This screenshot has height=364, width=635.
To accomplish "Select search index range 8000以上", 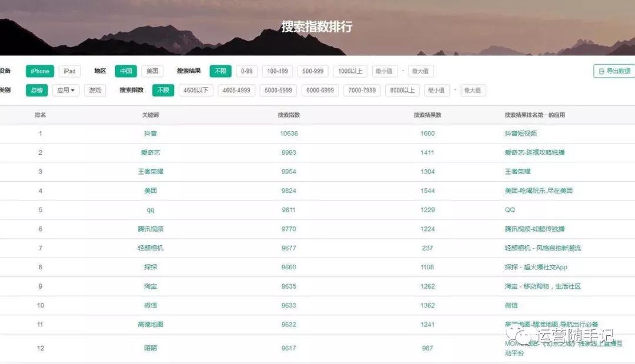I will coord(403,91).
